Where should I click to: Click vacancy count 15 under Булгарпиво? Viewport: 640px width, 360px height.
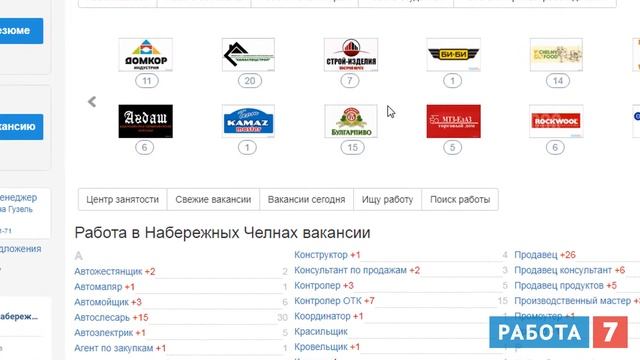pos(353,147)
